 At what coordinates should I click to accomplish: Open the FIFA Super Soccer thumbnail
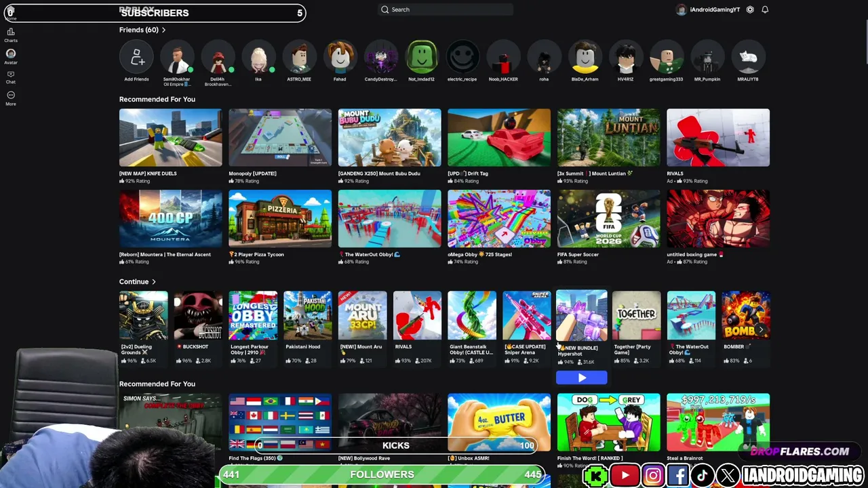[608, 219]
